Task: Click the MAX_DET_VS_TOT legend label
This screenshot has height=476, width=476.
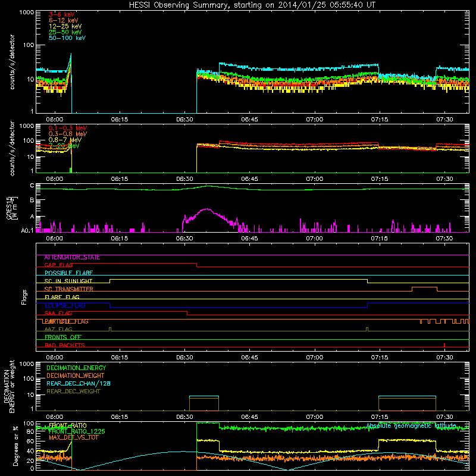Action: 73,437
